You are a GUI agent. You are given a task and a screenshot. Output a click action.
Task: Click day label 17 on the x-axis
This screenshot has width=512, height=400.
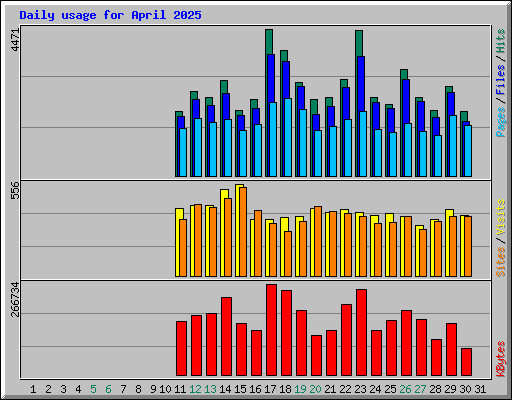270,389
